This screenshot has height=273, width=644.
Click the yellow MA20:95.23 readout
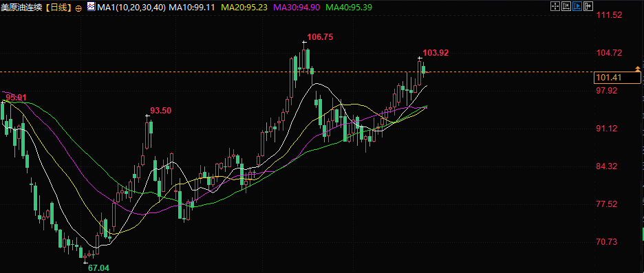click(244, 7)
